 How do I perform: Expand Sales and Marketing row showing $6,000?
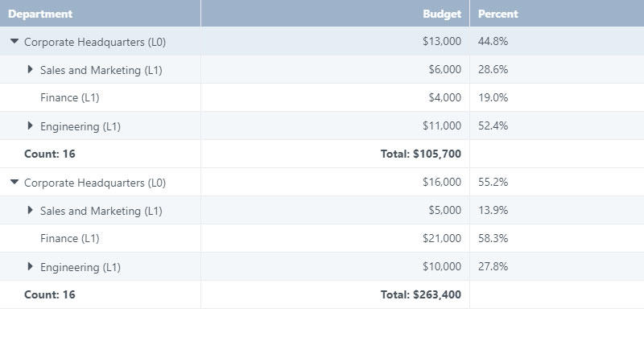pos(31,70)
